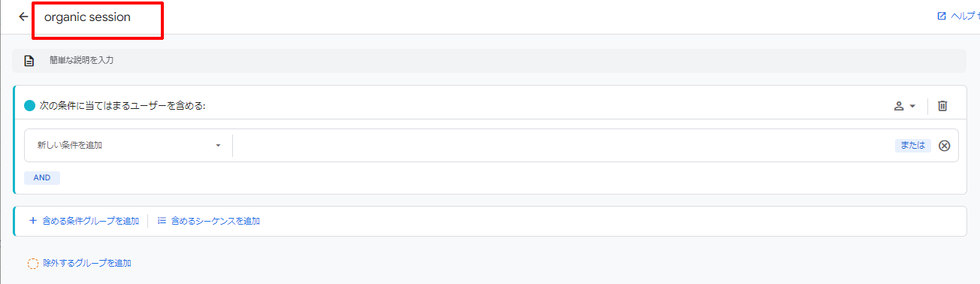980x284 pixels.
Task: Focus the 簡単な説明を入力 description field
Action: (489, 60)
